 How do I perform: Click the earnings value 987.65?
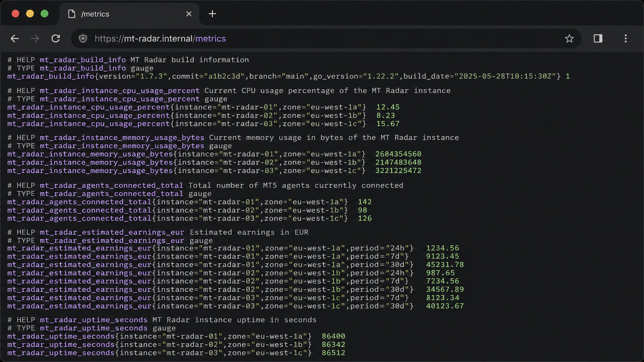coord(440,273)
